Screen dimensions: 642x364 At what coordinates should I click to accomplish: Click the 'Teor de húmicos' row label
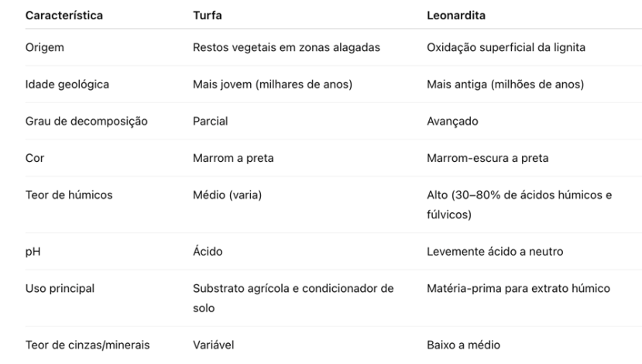(x=69, y=195)
